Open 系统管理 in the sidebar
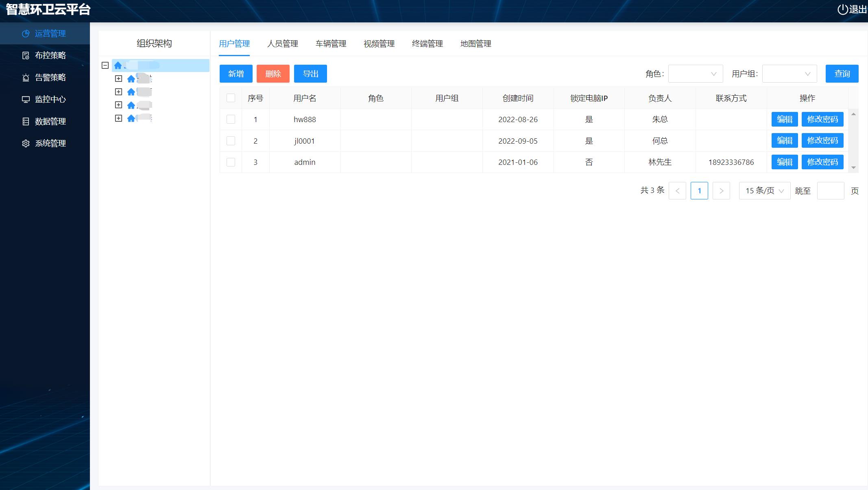Image resolution: width=868 pixels, height=490 pixels. pos(50,143)
